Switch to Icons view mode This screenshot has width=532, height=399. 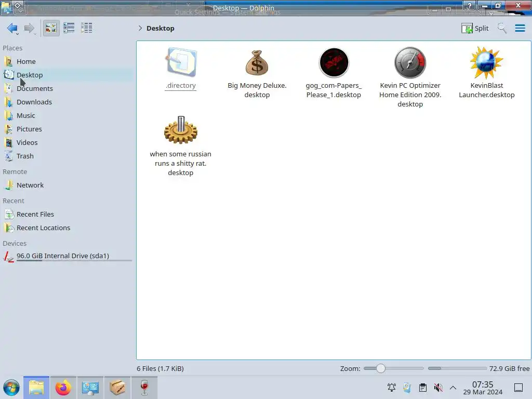click(x=51, y=28)
